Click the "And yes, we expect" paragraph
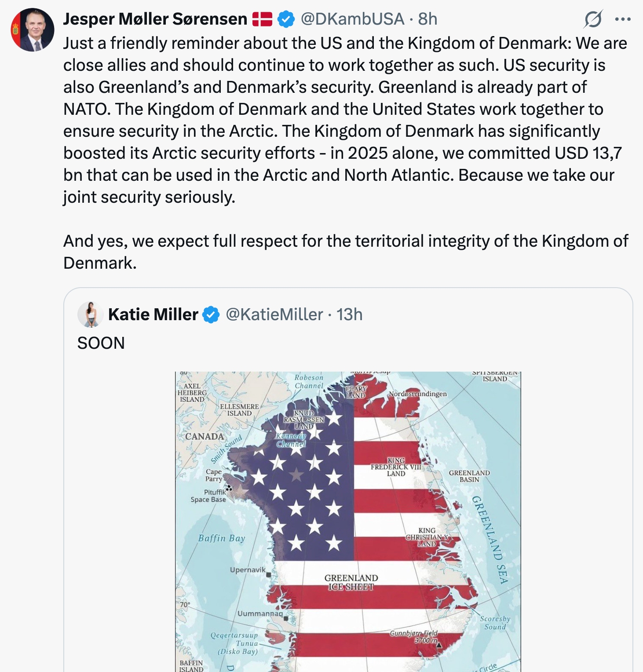 [x=345, y=252]
